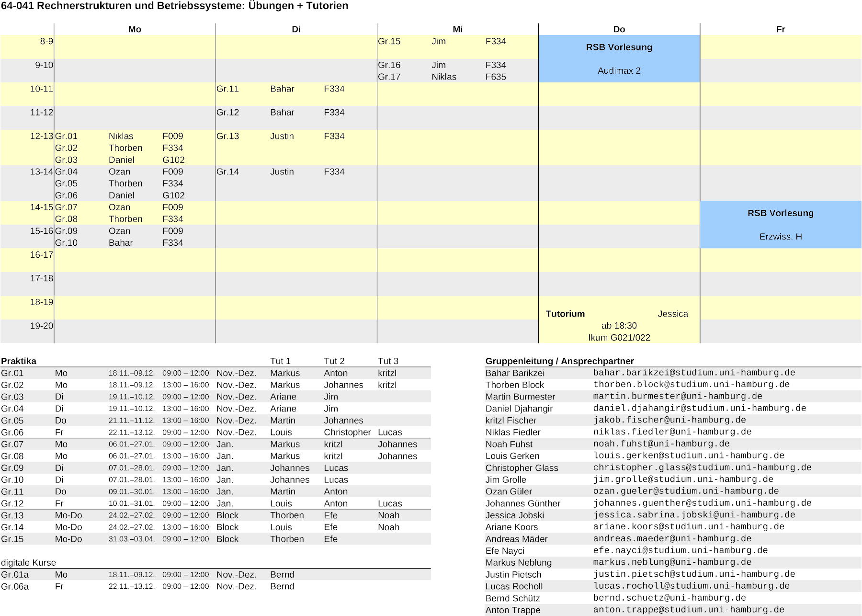This screenshot has width=862, height=616.
Task: Click room 'F635' in the Wednesday column
Action: [x=495, y=77]
